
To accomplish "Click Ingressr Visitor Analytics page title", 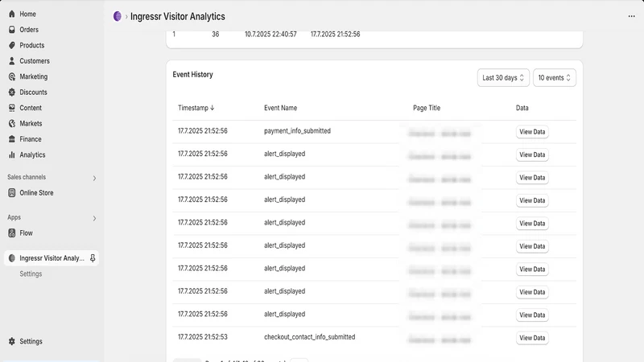I will [x=178, y=16].
